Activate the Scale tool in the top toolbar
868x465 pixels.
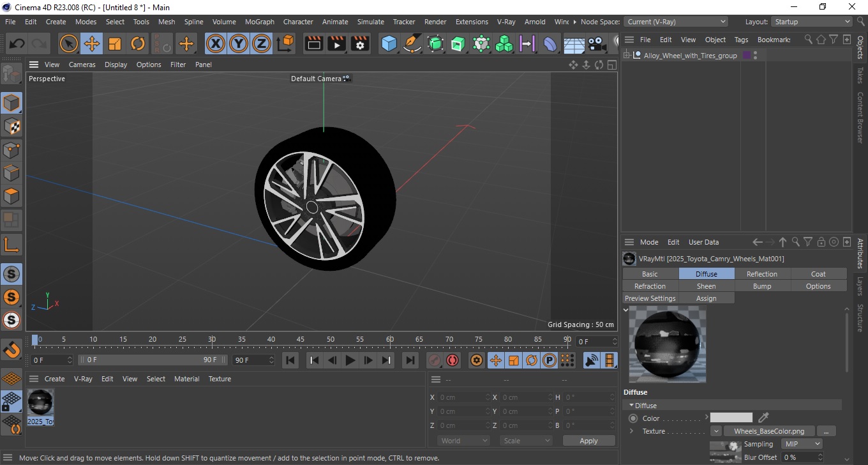pos(115,44)
